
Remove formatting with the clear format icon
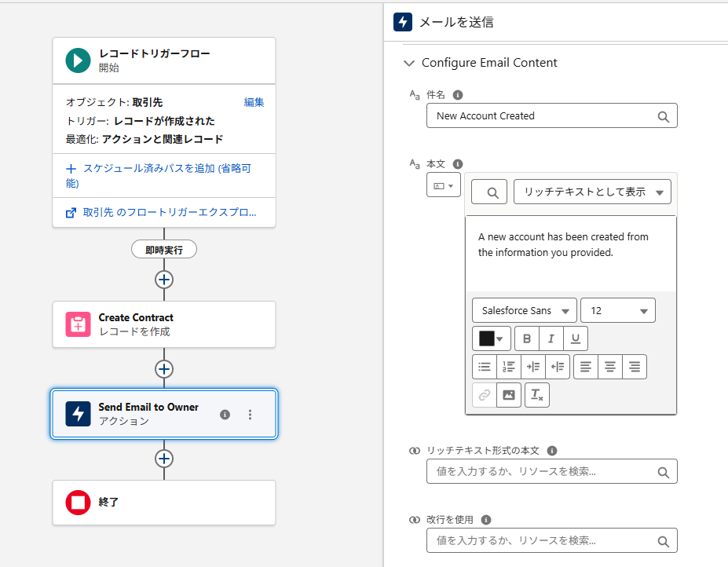tap(537, 395)
